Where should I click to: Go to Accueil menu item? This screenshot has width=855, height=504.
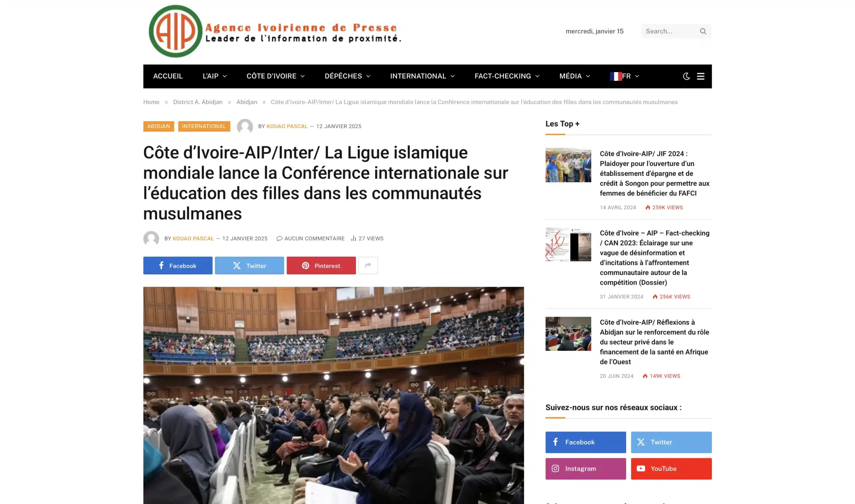[168, 76]
